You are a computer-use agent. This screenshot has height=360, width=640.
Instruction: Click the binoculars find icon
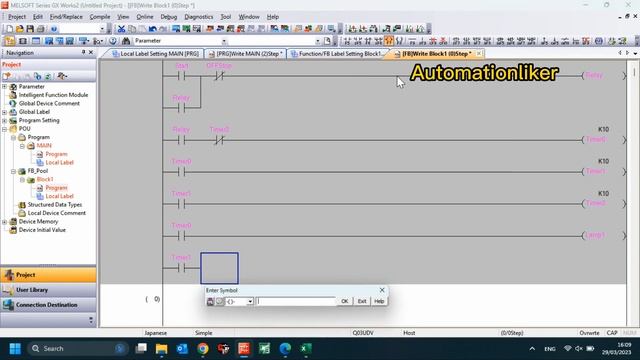click(x=126, y=41)
